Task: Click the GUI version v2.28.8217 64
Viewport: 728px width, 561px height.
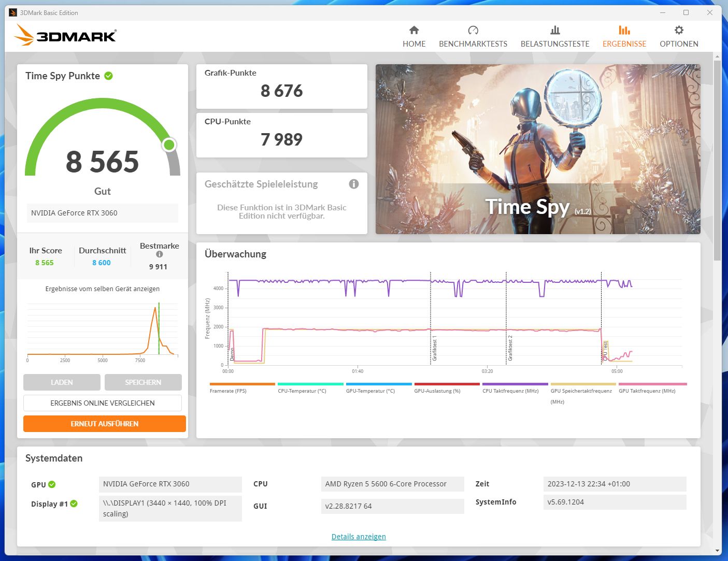Action: point(392,506)
